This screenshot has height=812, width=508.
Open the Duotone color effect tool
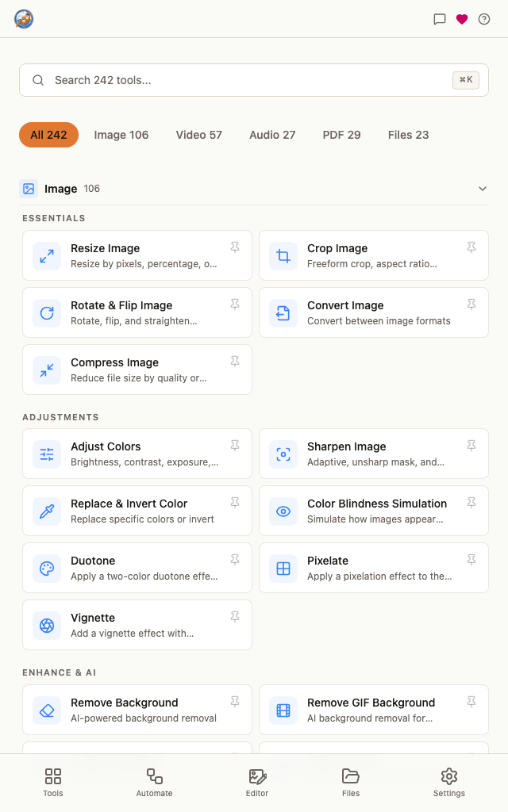[137, 568]
